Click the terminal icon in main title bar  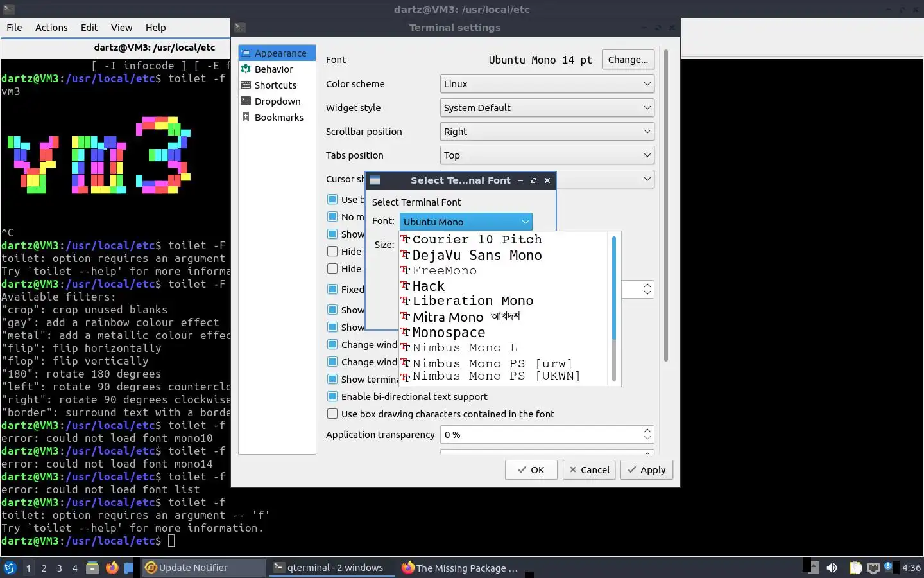[x=8, y=9]
